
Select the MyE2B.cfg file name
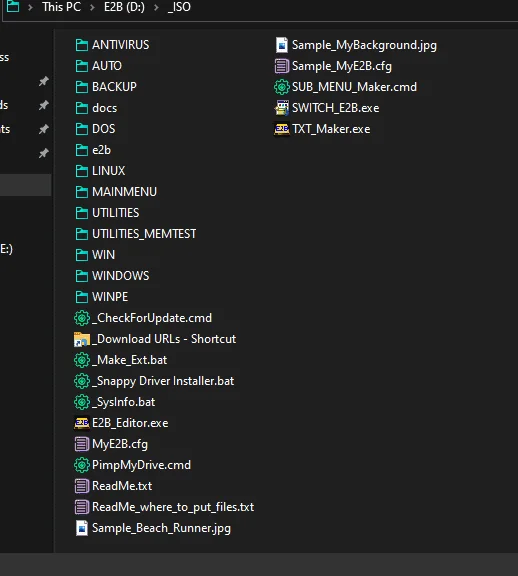click(120, 444)
